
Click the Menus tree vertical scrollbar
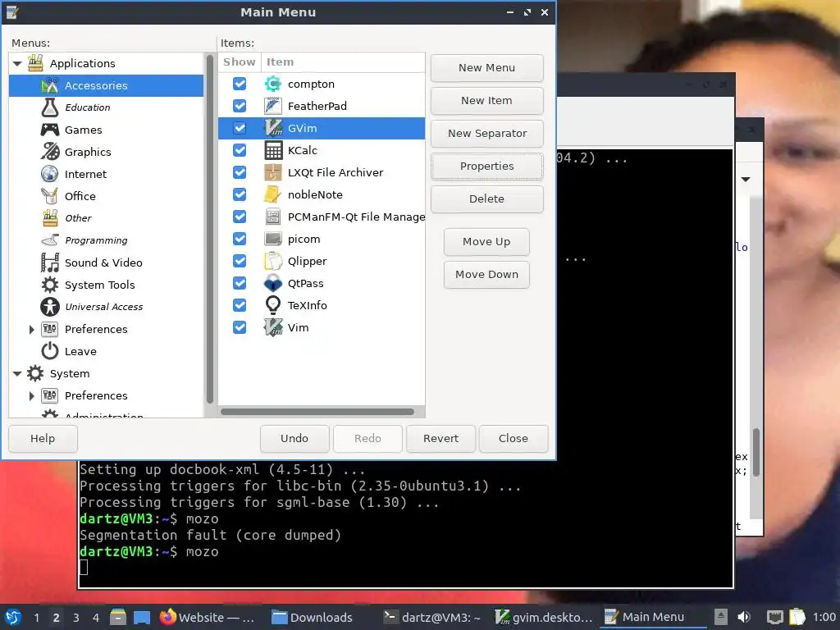(x=210, y=230)
